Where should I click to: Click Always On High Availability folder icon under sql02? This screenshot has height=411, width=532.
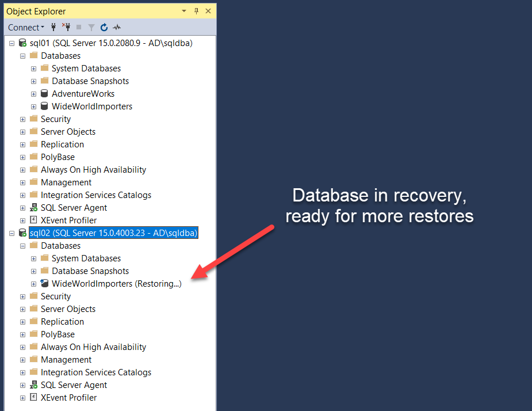(x=33, y=347)
